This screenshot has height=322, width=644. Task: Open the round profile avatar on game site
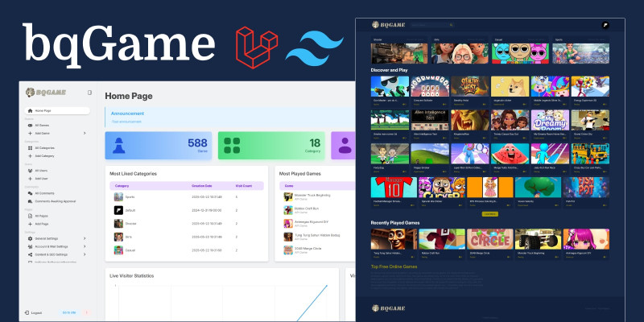click(x=605, y=25)
